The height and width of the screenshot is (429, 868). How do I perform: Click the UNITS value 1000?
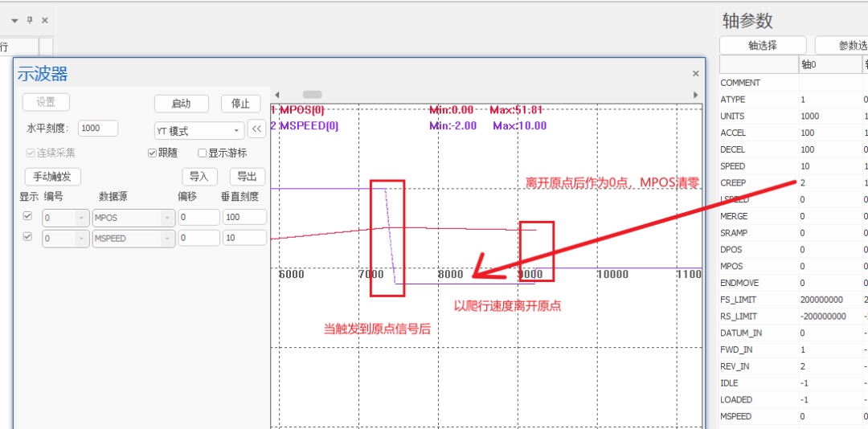point(810,116)
